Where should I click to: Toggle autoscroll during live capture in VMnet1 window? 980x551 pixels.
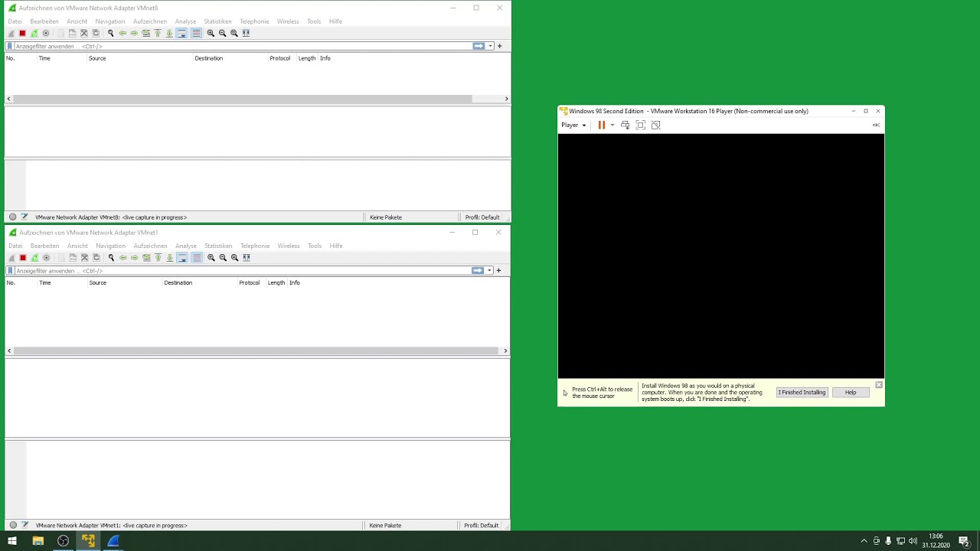coord(182,257)
